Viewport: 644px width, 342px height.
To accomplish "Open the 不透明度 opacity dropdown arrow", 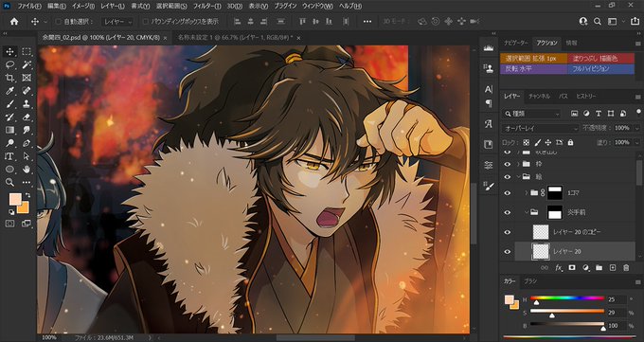I will coord(637,128).
